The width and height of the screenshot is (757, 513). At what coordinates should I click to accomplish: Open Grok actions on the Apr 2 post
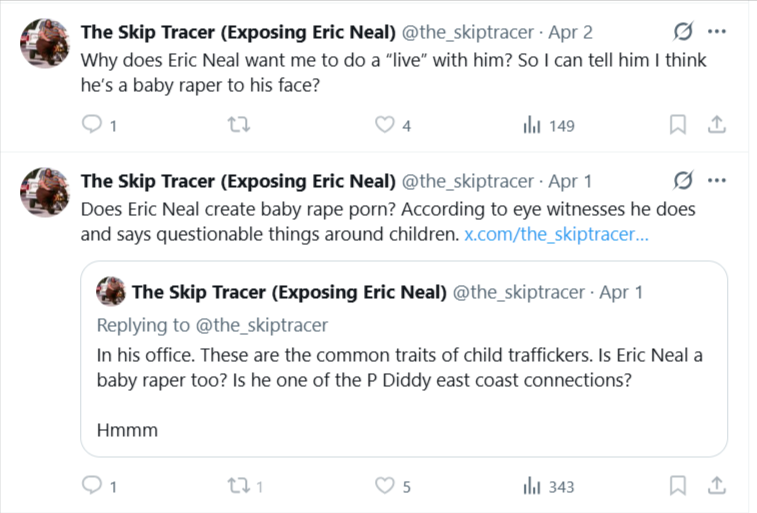click(x=684, y=31)
